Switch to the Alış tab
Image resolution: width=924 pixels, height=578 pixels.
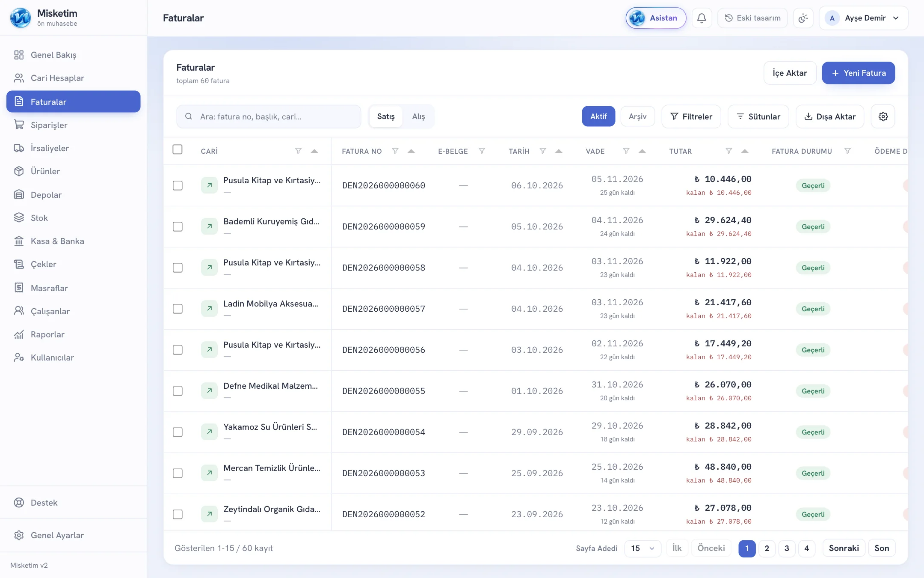click(418, 116)
